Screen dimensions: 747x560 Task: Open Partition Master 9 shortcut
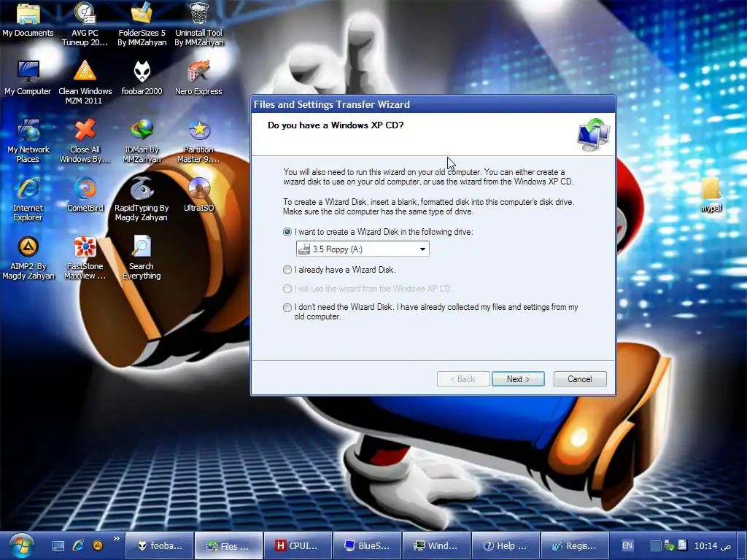pyautogui.click(x=198, y=141)
